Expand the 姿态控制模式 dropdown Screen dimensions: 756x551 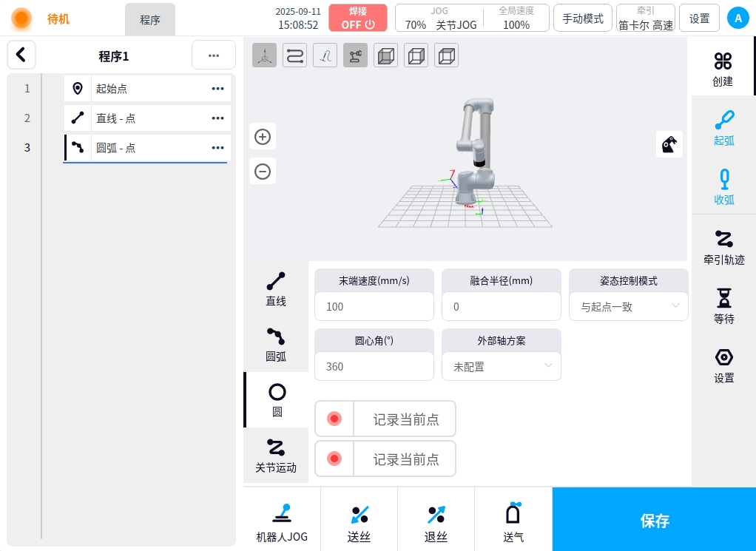[628, 306]
